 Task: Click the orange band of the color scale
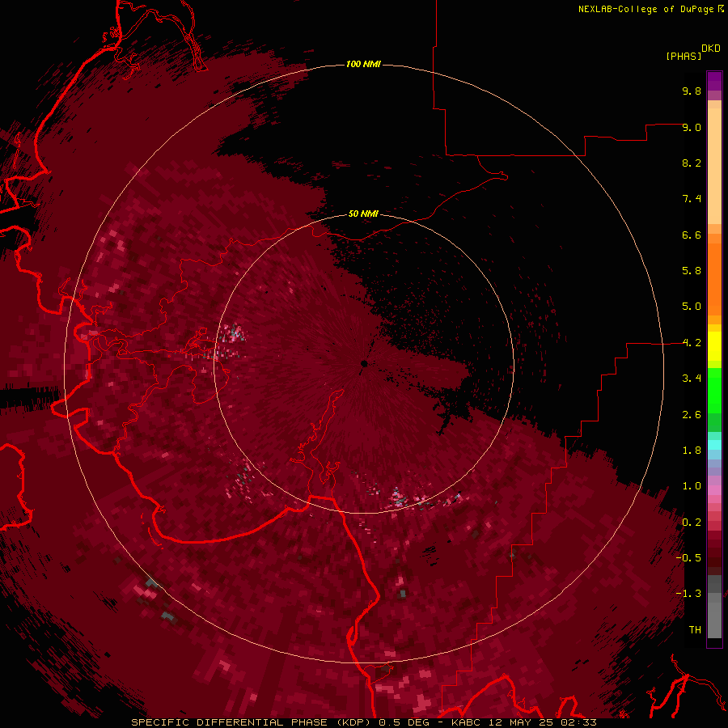point(714,280)
